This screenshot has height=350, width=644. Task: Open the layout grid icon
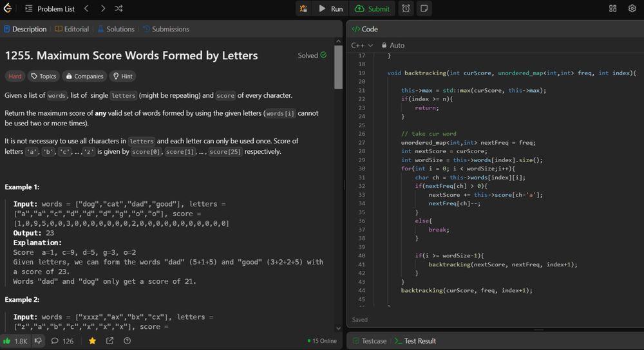[x=613, y=8]
